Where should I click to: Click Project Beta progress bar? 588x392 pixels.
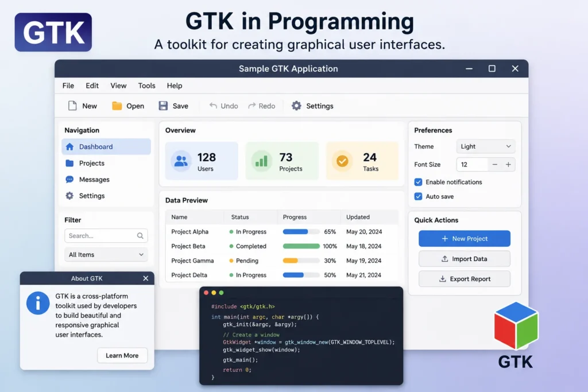[x=301, y=246]
